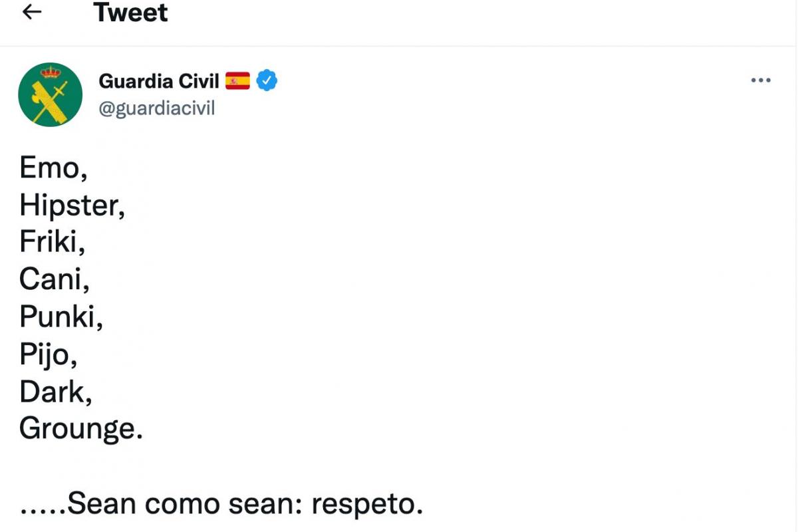Open the three-dot more options menu
Viewport: 798px width, 532px height.
[x=760, y=80]
